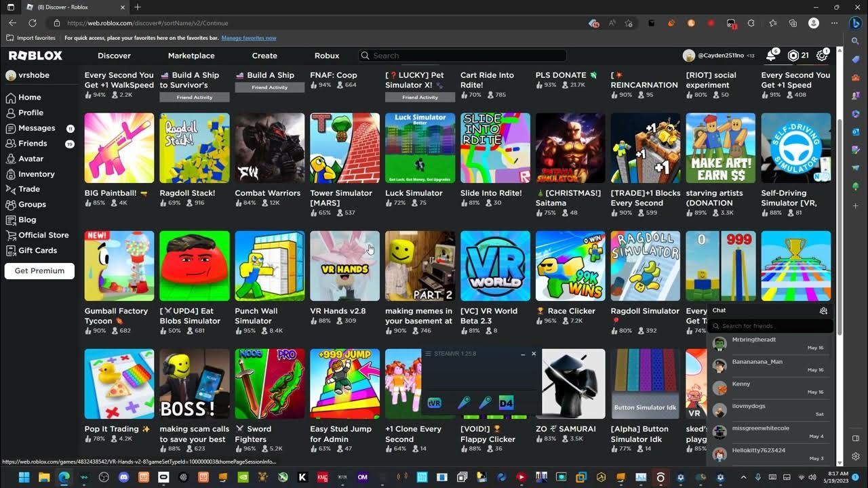Open Sword Fighters game thumbnail
The width and height of the screenshot is (868, 488).
[270, 384]
